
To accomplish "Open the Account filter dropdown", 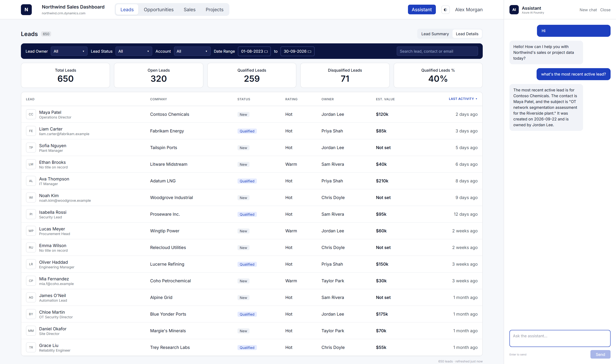I will click(x=192, y=51).
